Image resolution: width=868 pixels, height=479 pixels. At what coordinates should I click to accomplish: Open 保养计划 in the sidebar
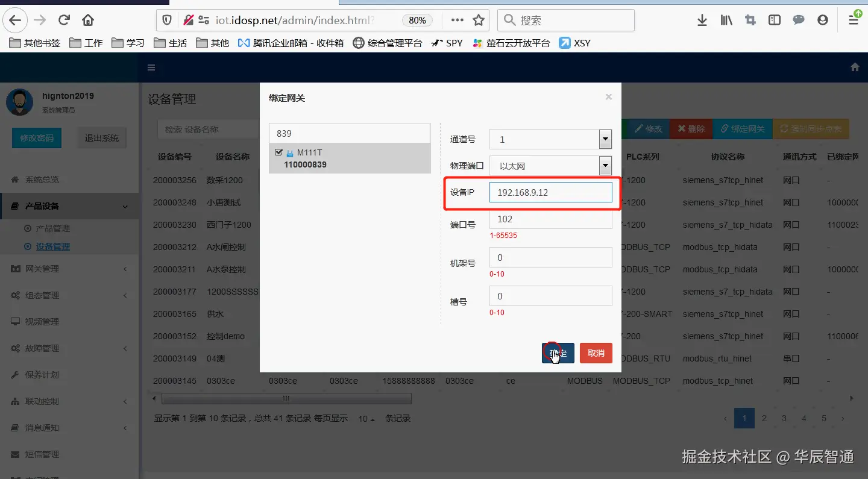click(x=69, y=375)
